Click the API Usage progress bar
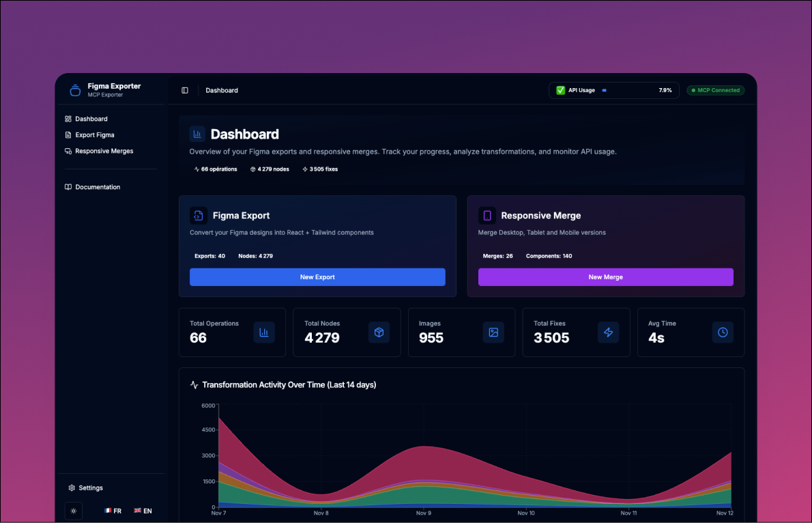812x523 pixels. [x=626, y=90]
